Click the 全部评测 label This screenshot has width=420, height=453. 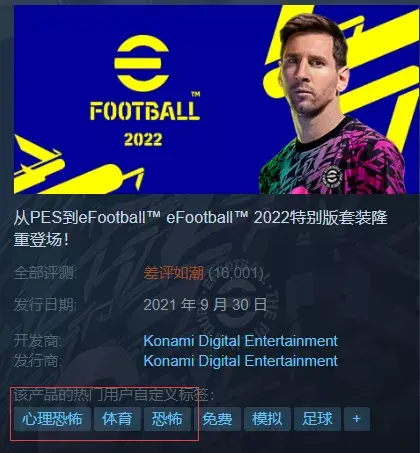tap(45, 273)
